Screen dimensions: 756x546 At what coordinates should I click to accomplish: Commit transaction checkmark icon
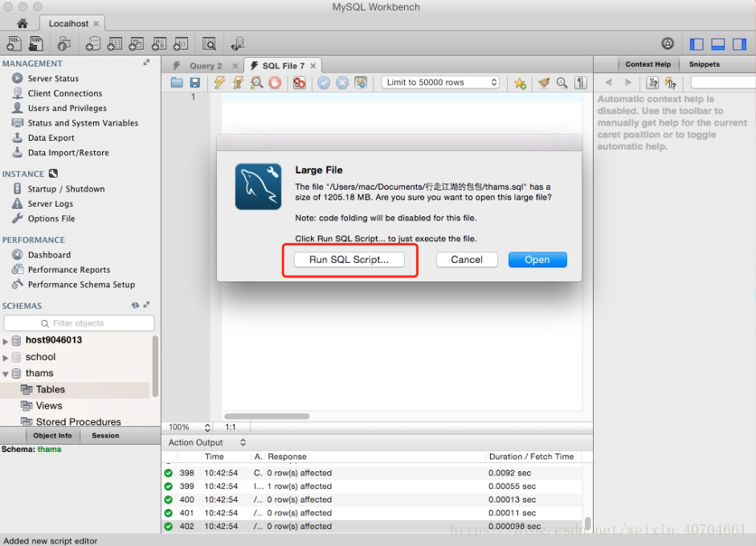(324, 83)
